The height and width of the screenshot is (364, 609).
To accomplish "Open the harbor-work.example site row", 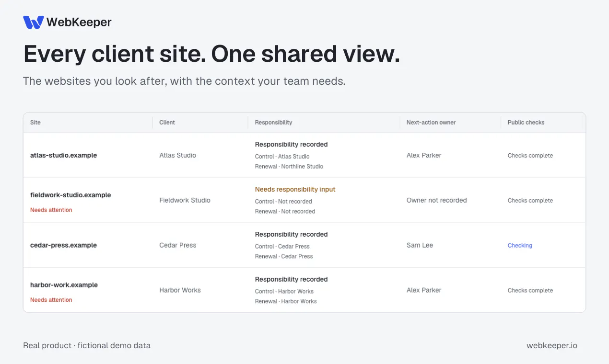I will [x=304, y=290].
